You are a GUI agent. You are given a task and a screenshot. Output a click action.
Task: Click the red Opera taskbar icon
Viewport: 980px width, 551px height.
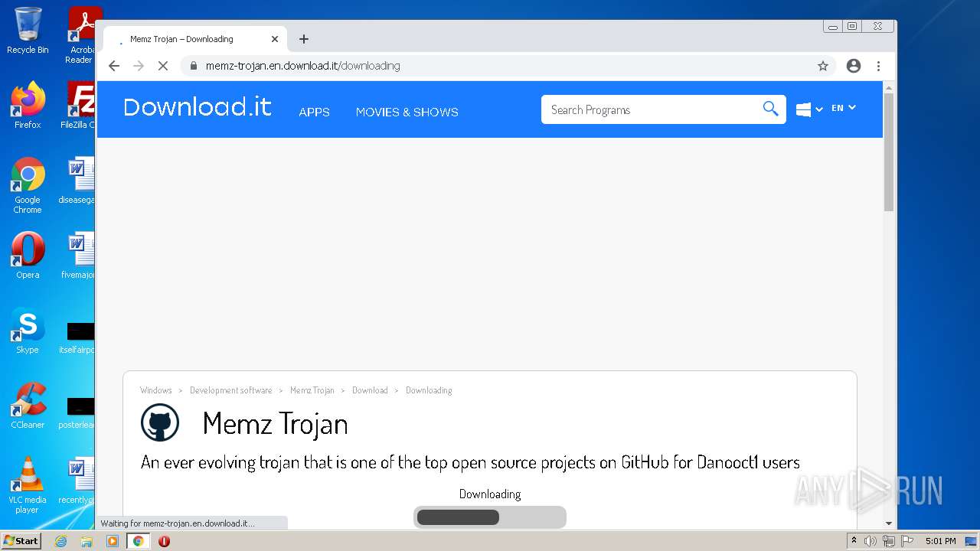click(164, 541)
